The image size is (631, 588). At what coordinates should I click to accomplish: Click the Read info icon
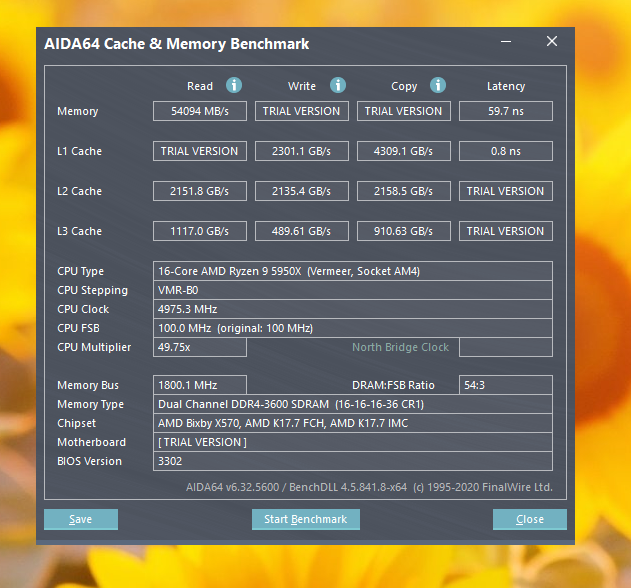[x=234, y=85]
